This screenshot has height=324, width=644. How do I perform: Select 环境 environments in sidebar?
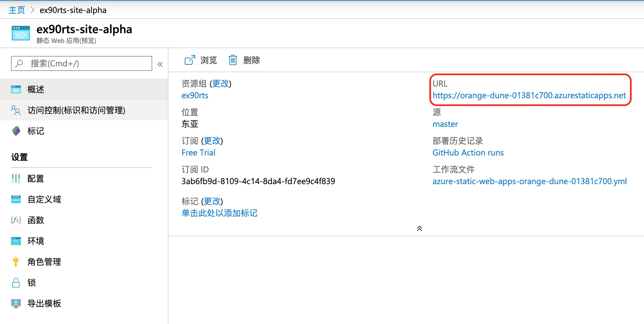(x=84, y=241)
